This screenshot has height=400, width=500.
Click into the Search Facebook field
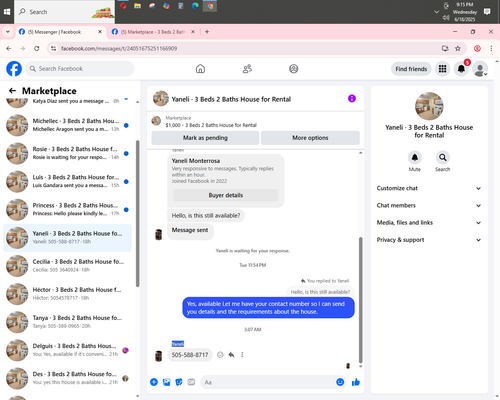(80, 69)
